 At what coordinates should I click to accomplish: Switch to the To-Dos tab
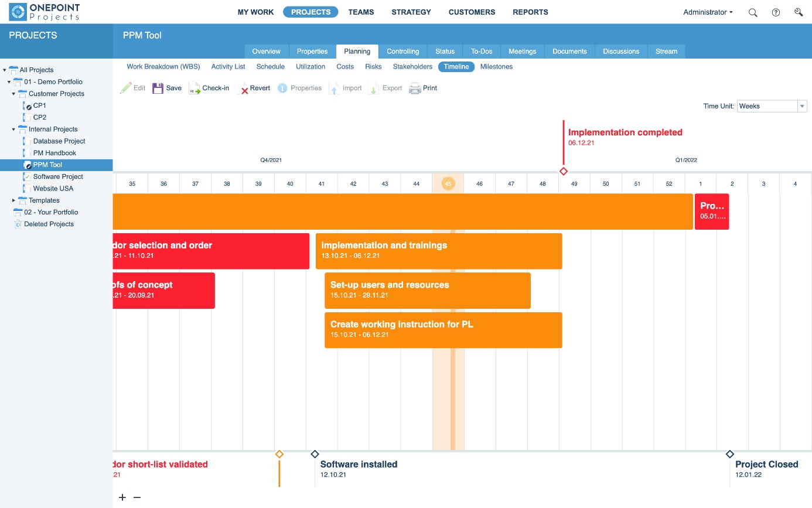click(482, 52)
